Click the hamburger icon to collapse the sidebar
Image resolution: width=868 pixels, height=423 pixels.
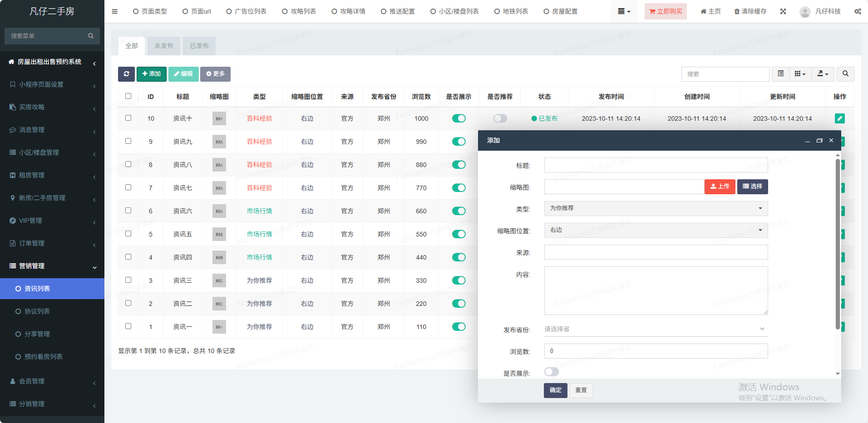click(x=114, y=11)
